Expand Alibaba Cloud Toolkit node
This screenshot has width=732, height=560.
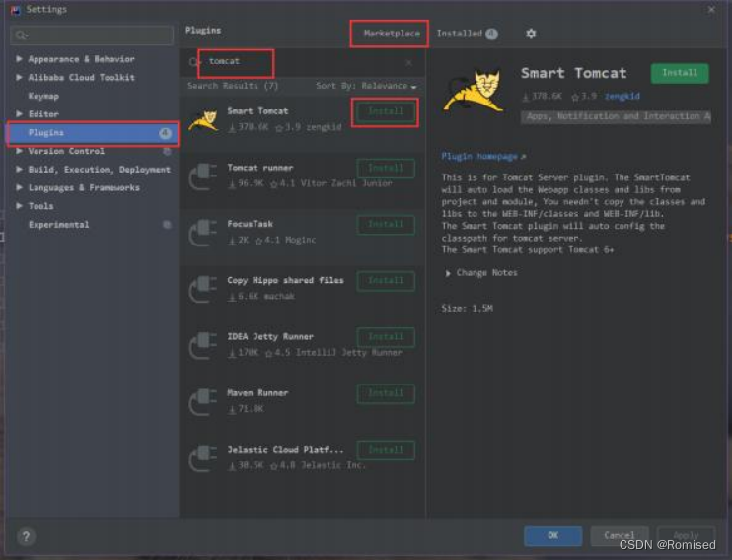click(x=19, y=77)
